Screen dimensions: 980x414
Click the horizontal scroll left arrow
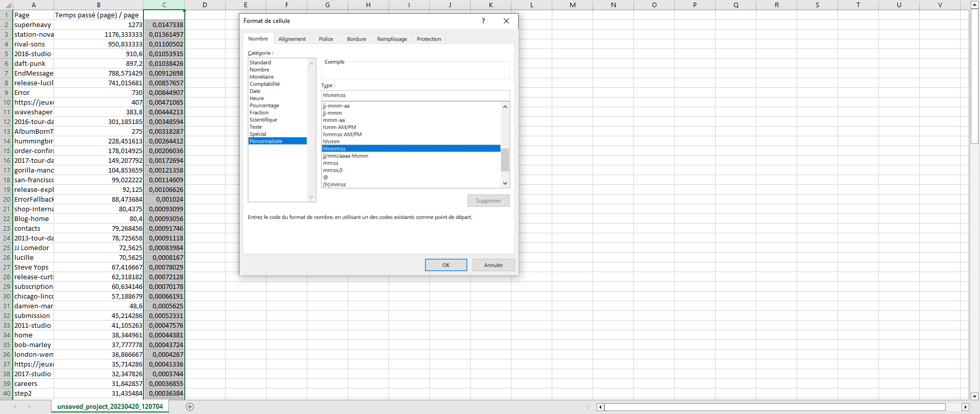click(600, 407)
